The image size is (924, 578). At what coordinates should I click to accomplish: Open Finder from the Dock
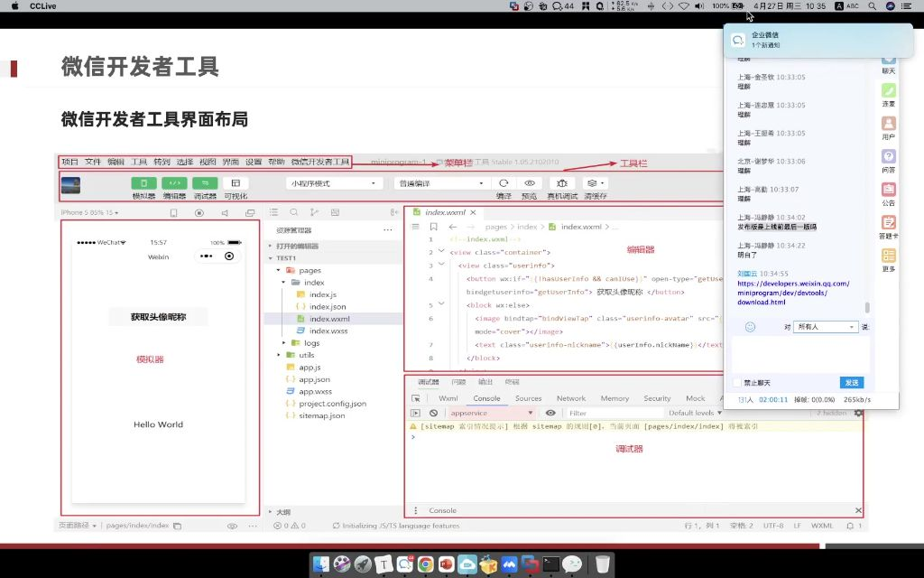(321, 564)
